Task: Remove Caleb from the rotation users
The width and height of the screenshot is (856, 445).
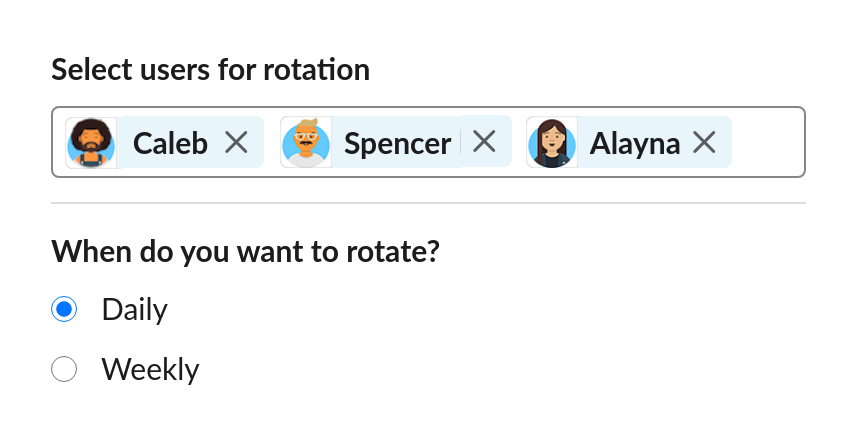Action: click(236, 143)
